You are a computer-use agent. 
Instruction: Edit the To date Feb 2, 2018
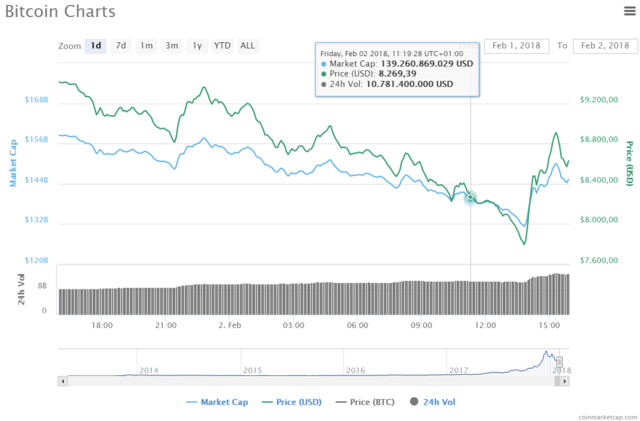click(605, 46)
